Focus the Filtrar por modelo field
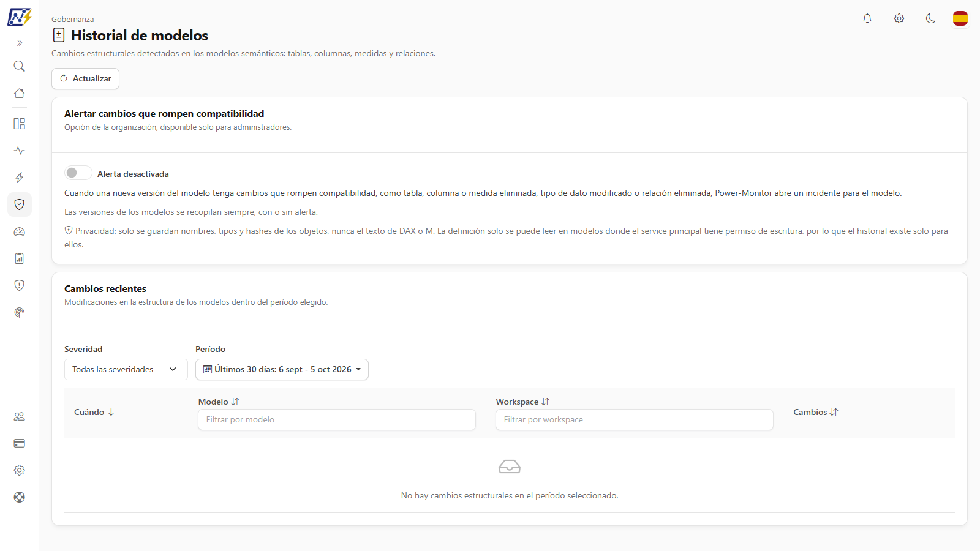Image resolution: width=980 pixels, height=551 pixels. click(x=337, y=419)
